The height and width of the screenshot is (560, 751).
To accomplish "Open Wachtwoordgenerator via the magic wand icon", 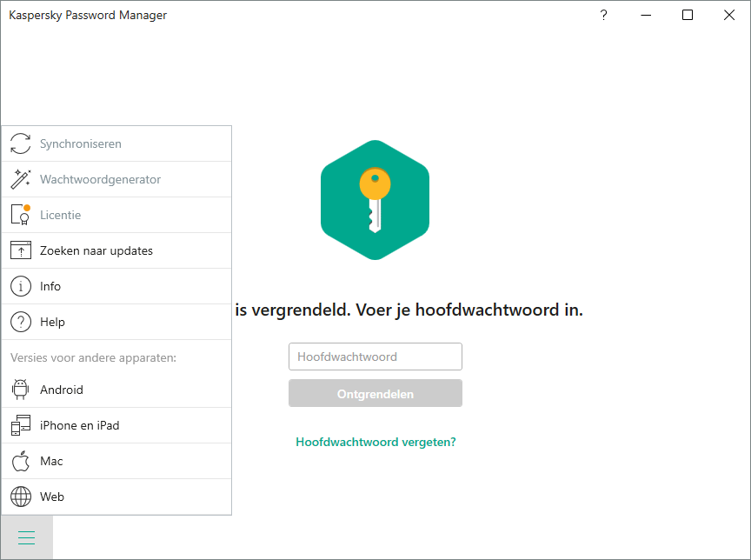I will [21, 179].
